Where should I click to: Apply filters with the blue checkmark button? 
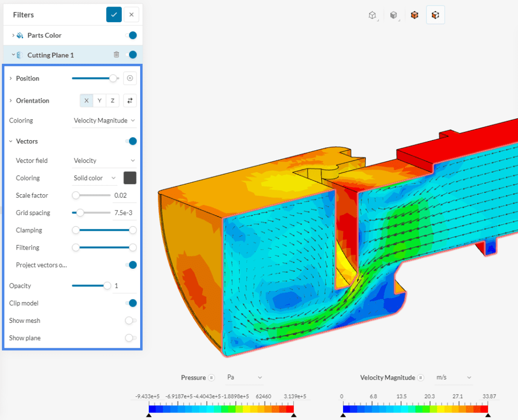114,14
